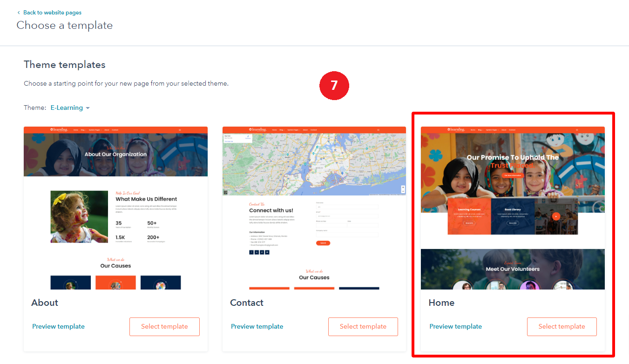Select the About template

[x=164, y=326]
